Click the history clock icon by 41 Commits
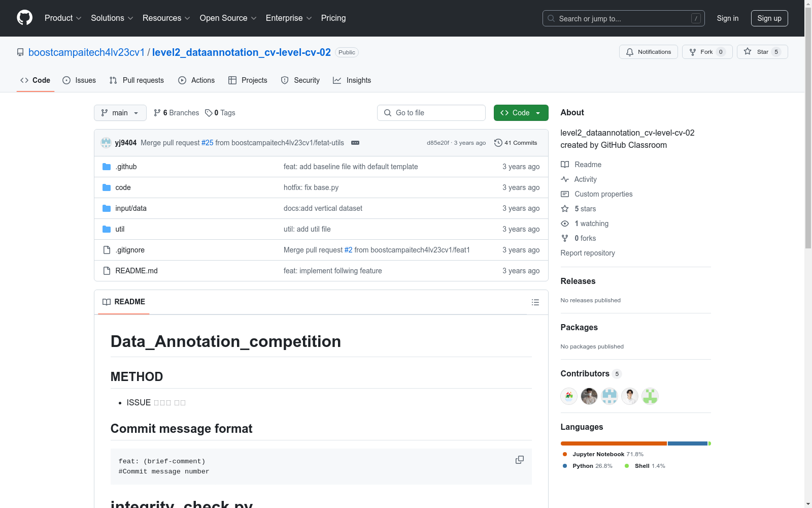812x508 pixels. point(498,143)
